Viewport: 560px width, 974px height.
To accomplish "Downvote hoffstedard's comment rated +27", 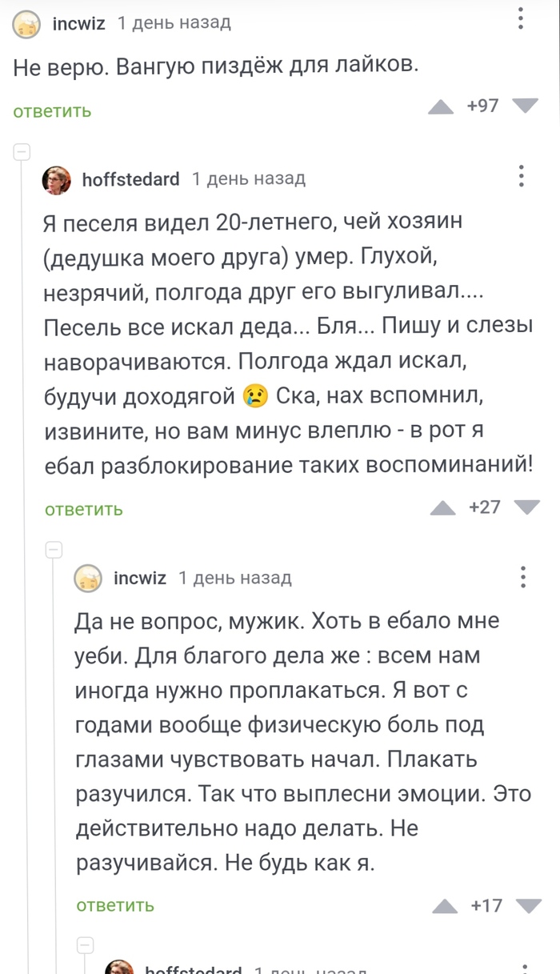I will click(527, 506).
